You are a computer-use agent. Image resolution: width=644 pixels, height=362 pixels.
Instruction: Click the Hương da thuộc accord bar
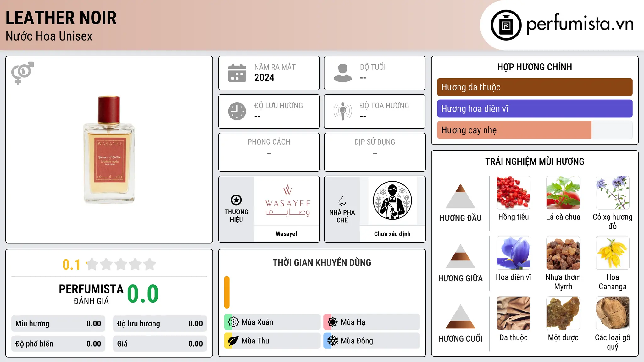(x=535, y=87)
